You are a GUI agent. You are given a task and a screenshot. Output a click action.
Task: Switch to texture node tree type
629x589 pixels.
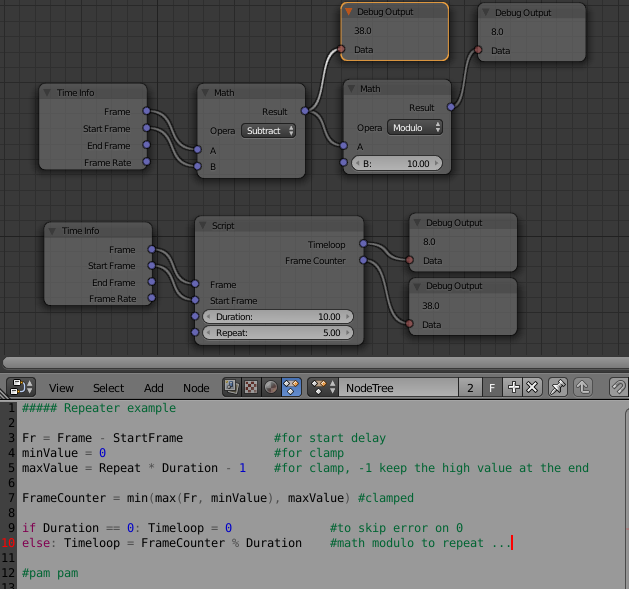coord(251,388)
